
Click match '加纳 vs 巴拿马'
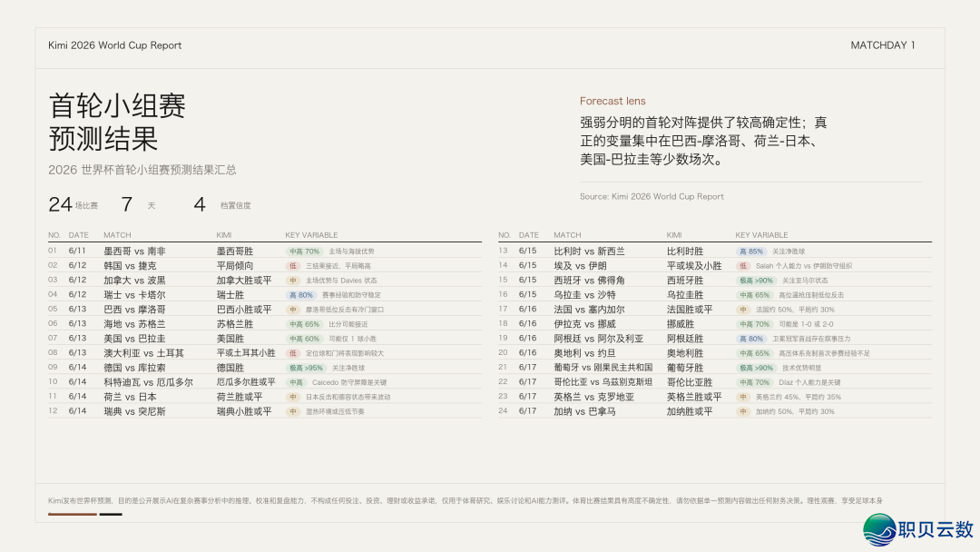tap(584, 411)
